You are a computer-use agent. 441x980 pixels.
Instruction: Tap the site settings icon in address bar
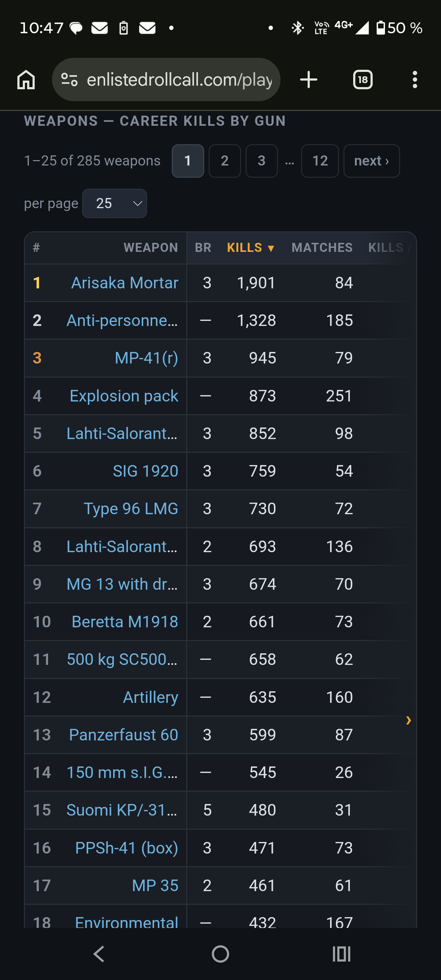pyautogui.click(x=69, y=79)
